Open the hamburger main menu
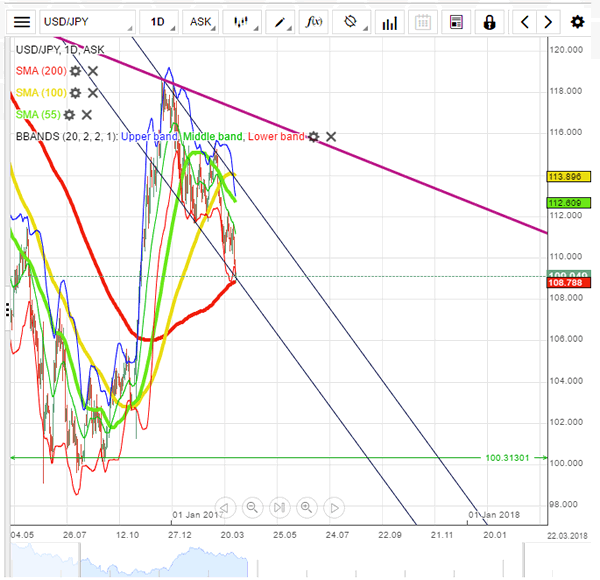600x580 pixels. (21, 22)
